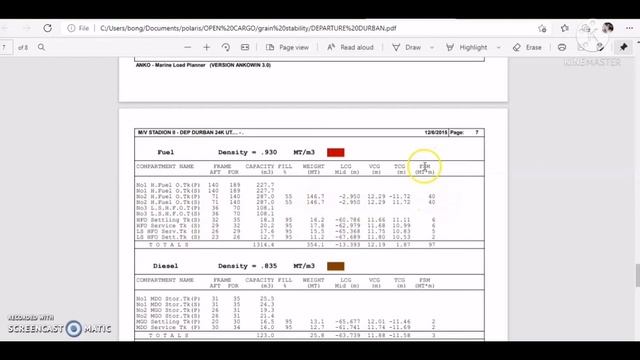This screenshot has width=640, height=360.
Task: Click the Fuel total capacity value 1314.4
Action: (263, 244)
